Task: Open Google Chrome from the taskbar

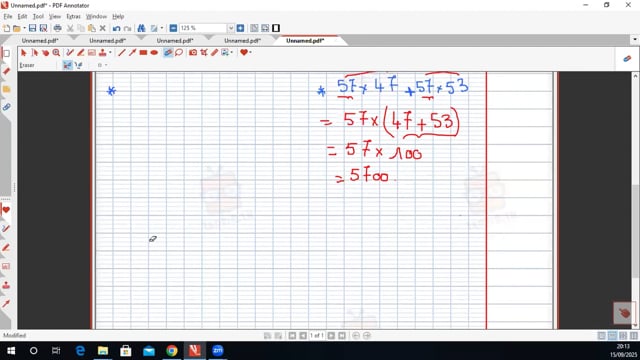Action: [x=172, y=351]
